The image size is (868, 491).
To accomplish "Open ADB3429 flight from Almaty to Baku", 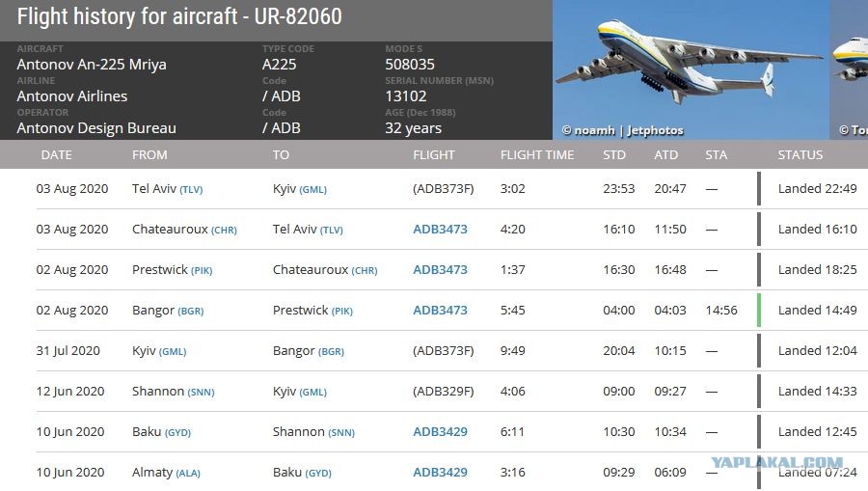I will (x=440, y=472).
